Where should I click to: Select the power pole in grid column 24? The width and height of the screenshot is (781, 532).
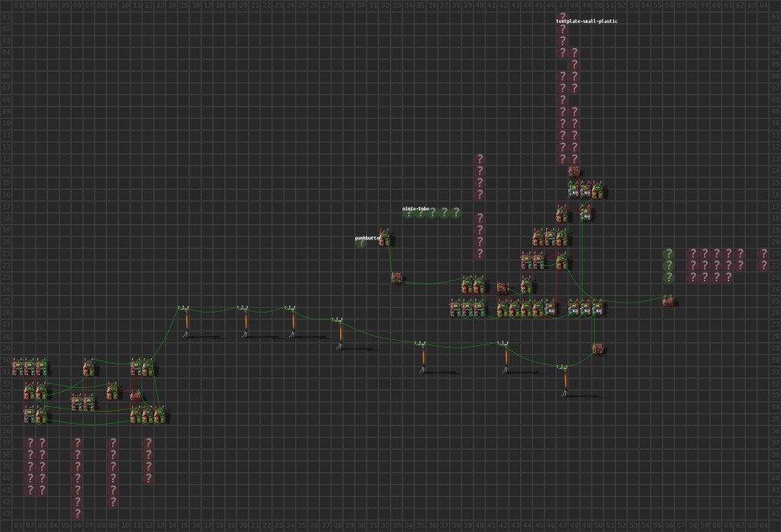tap(292, 322)
